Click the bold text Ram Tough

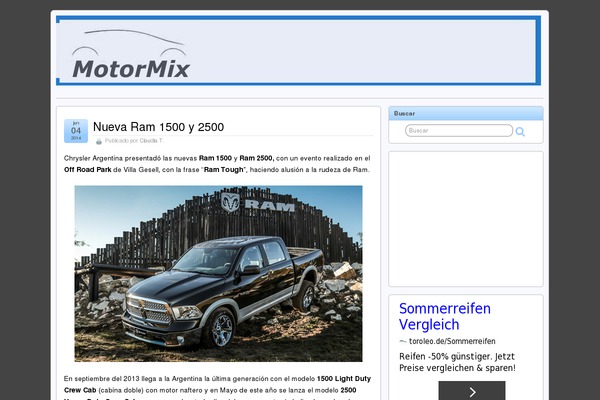click(223, 170)
